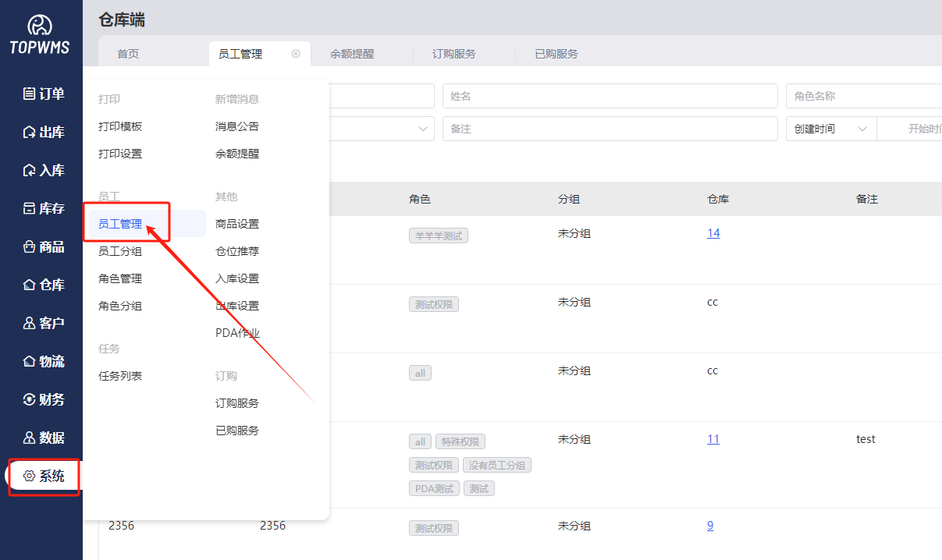Screen dimensions: 942x560
Task: Select 仓位推荐 in the menu
Action: (237, 251)
